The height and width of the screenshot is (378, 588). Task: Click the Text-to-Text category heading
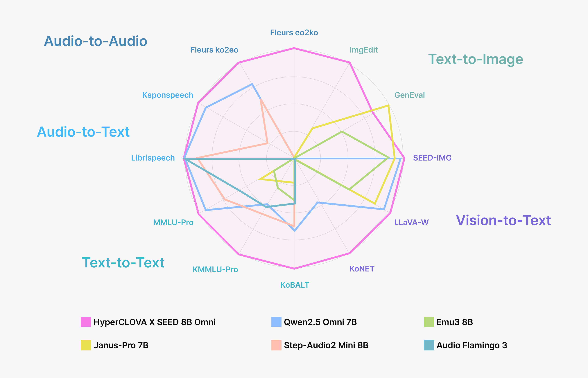tap(123, 262)
